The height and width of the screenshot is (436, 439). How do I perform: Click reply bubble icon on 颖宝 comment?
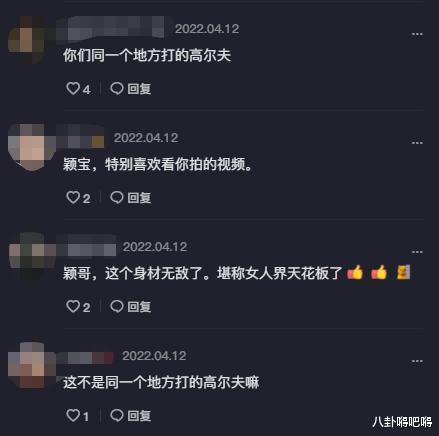(x=117, y=198)
